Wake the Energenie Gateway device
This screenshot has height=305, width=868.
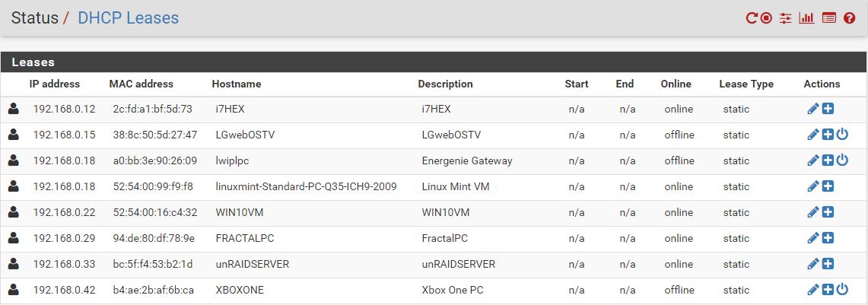point(841,161)
